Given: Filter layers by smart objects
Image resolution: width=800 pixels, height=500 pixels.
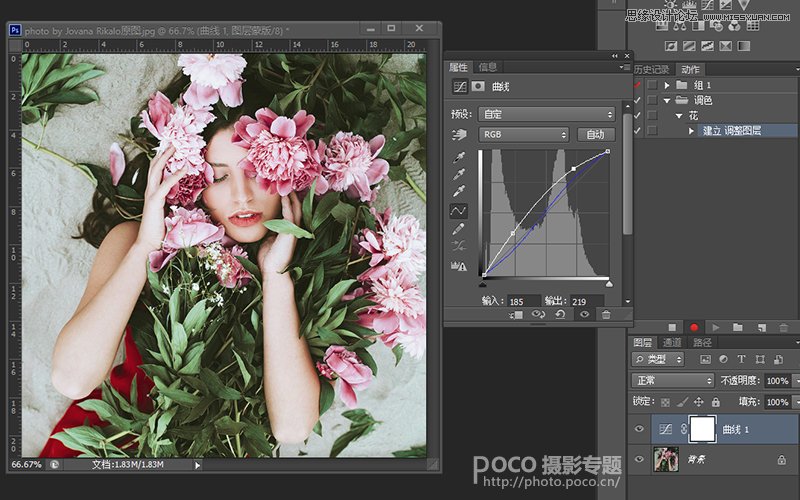Looking at the screenshot, I should [x=779, y=359].
